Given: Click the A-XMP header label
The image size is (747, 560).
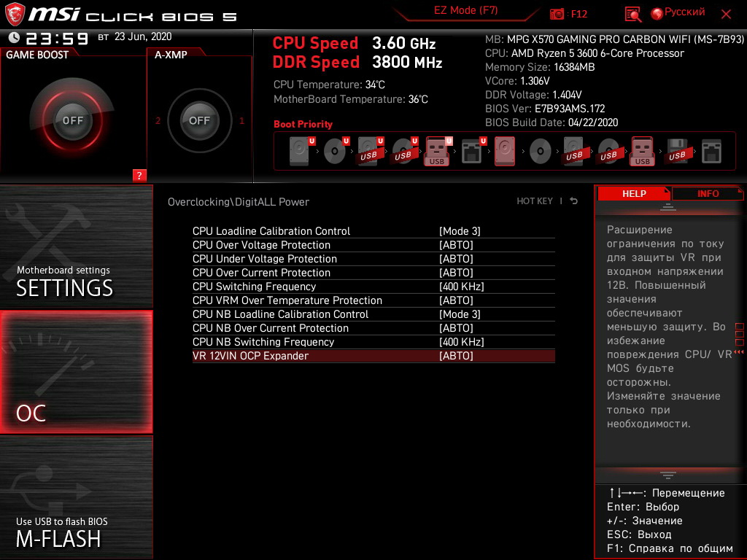Looking at the screenshot, I should pos(171,55).
